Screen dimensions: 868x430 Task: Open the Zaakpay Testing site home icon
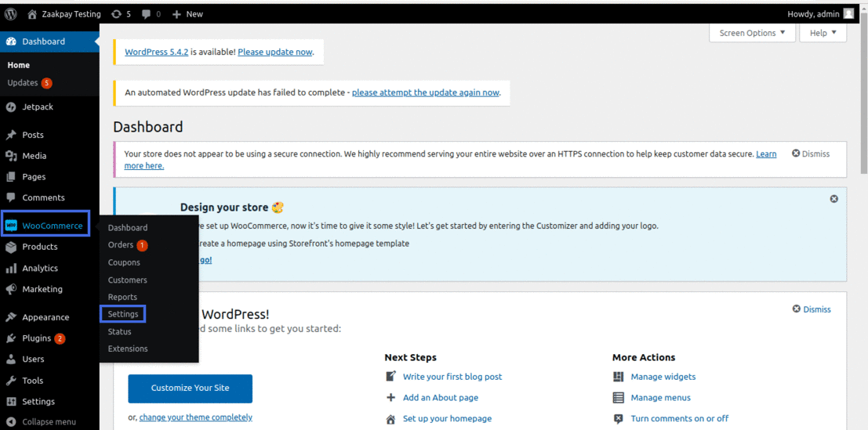click(x=32, y=14)
